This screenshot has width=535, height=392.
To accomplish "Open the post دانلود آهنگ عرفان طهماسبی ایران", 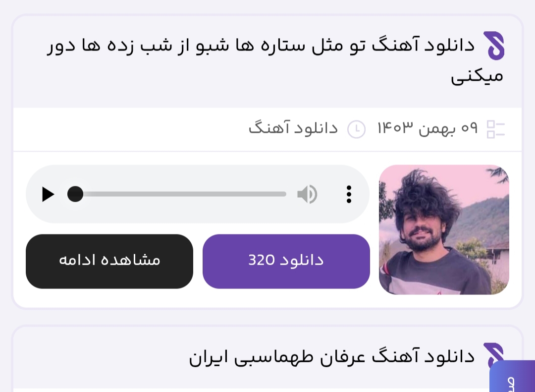I will (332, 357).
